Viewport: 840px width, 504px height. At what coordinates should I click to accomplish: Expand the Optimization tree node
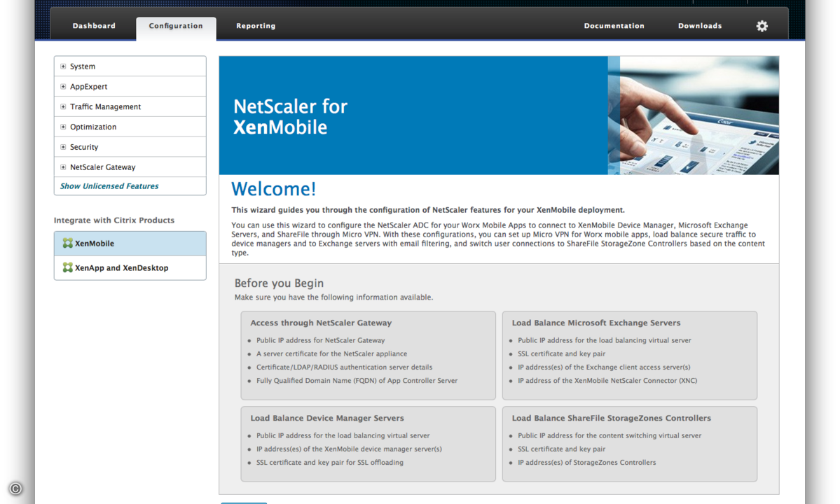(63, 127)
